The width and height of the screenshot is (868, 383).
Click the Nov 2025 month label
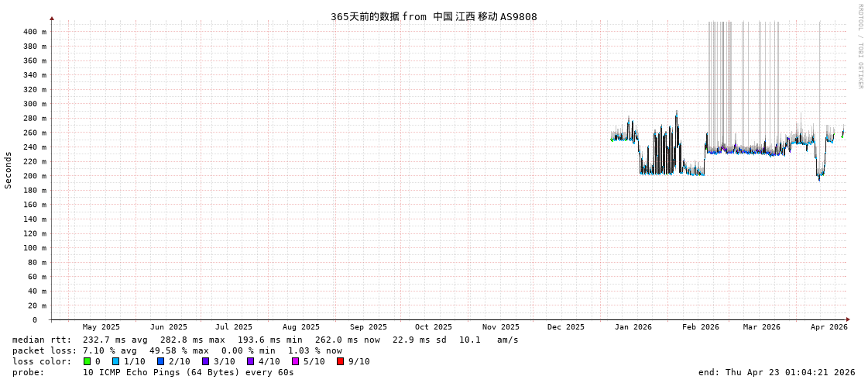[x=500, y=327]
